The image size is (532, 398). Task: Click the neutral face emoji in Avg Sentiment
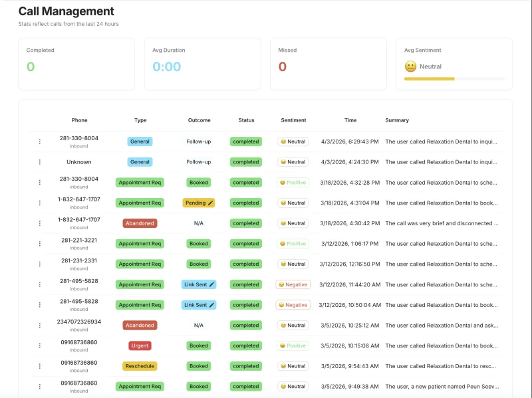click(410, 66)
